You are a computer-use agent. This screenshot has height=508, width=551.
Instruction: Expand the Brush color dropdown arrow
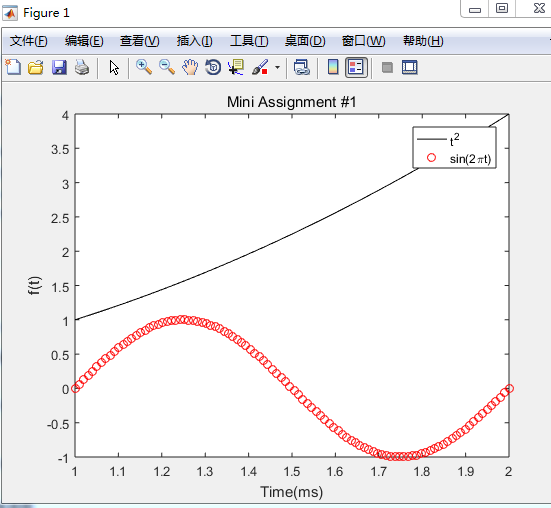[278, 67]
